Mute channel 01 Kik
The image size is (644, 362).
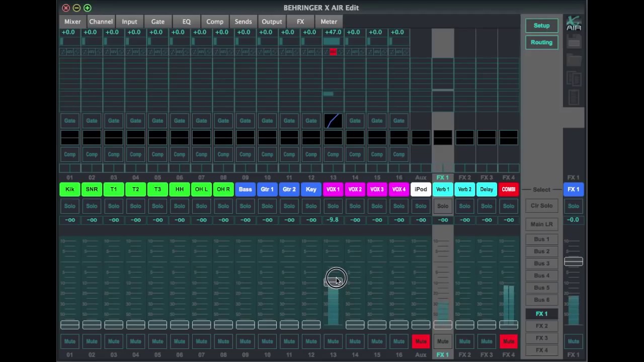click(70, 342)
